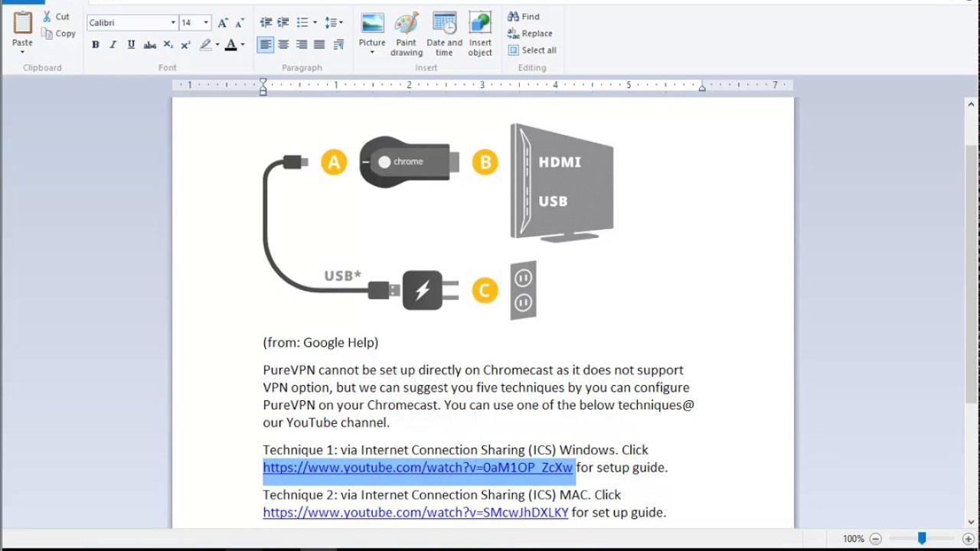
Task: Open Find in Editing group
Action: coord(524,16)
